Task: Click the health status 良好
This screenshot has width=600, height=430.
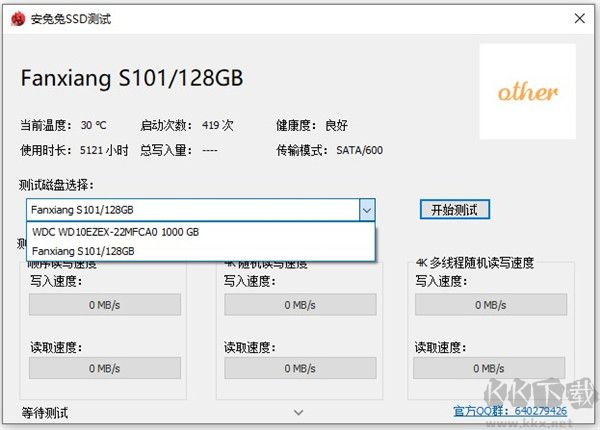Action: [x=336, y=125]
